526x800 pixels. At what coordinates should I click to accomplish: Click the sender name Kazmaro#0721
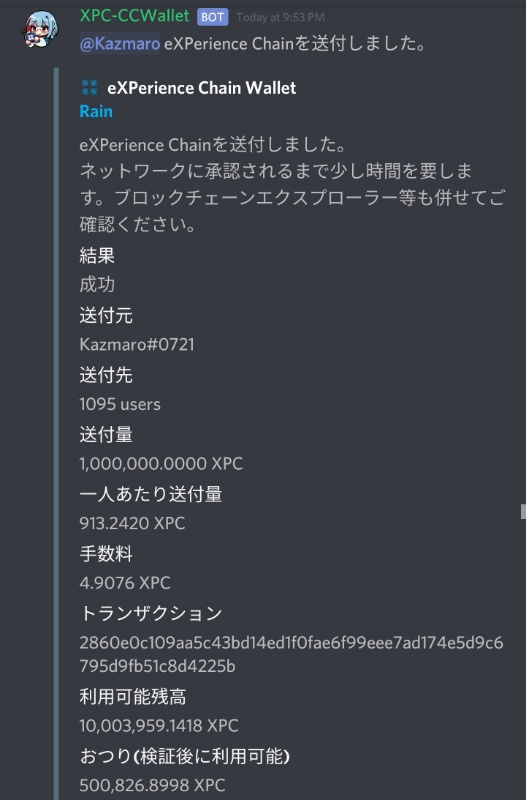coord(137,344)
